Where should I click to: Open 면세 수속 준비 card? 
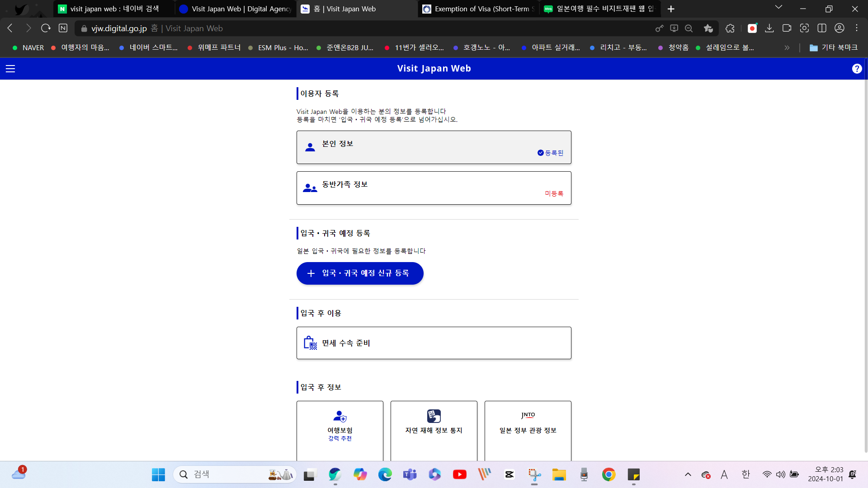[434, 343]
